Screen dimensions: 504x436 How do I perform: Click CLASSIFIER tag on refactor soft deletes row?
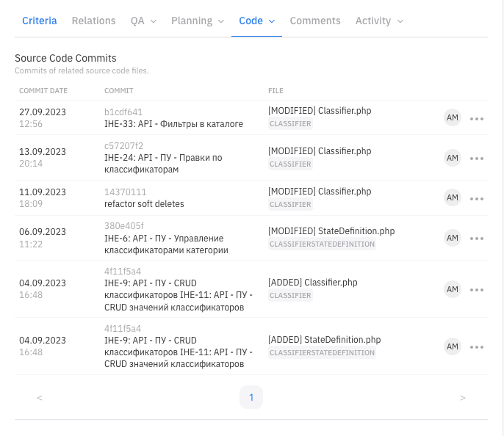point(290,205)
